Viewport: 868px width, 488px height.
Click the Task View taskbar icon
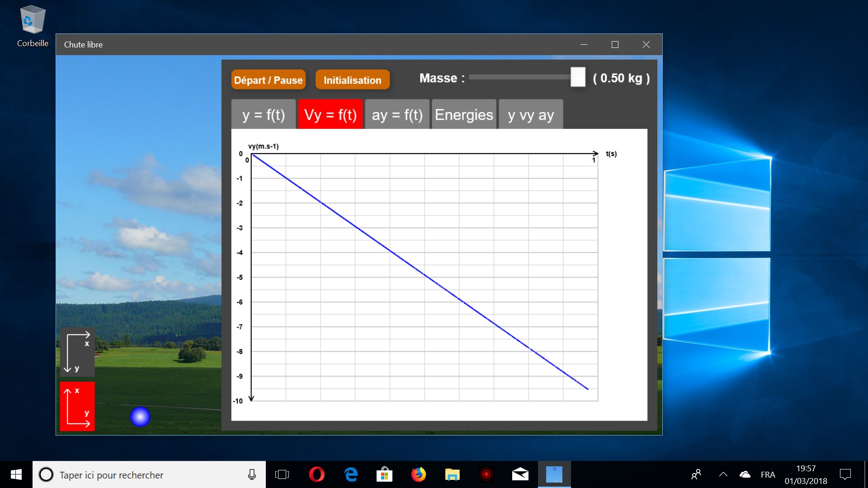coord(282,474)
